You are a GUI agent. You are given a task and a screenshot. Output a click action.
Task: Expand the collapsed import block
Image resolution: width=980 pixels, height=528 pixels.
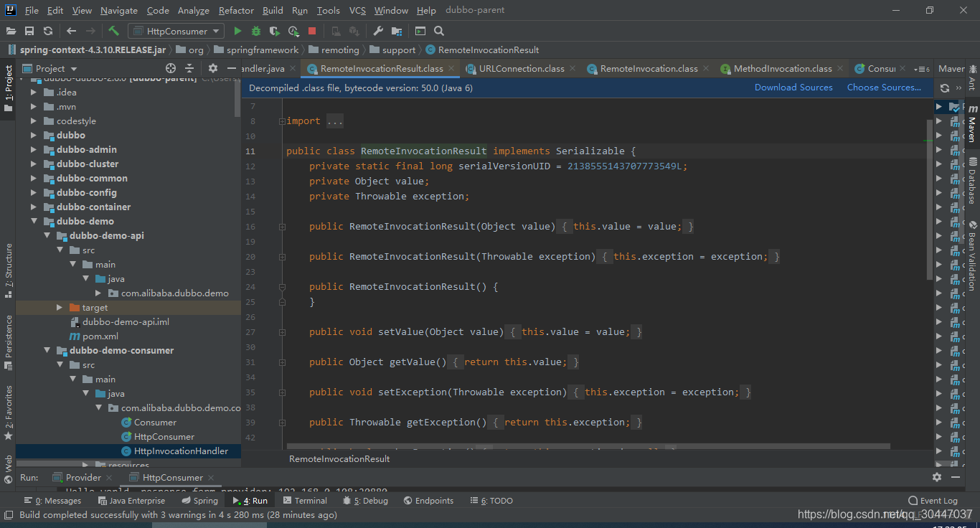[x=282, y=121]
